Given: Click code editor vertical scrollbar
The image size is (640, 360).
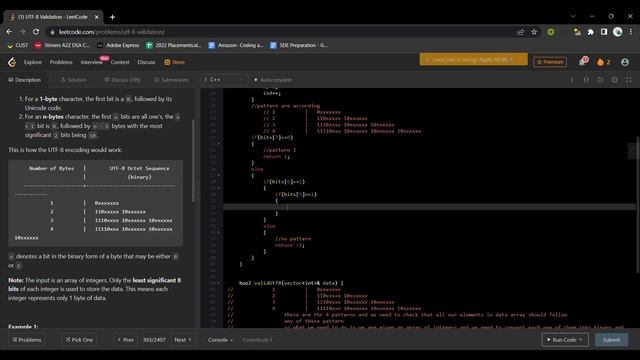Looking at the screenshot, I should [x=638, y=204].
